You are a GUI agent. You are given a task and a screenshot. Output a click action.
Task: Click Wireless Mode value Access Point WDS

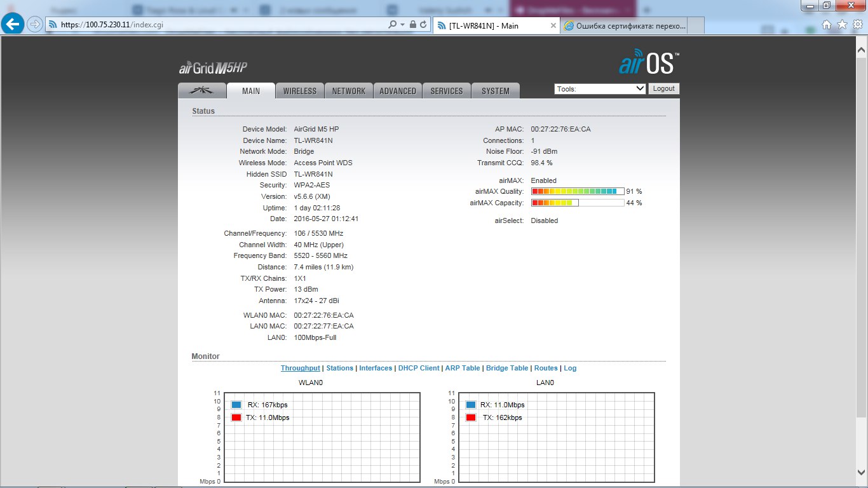pos(323,163)
